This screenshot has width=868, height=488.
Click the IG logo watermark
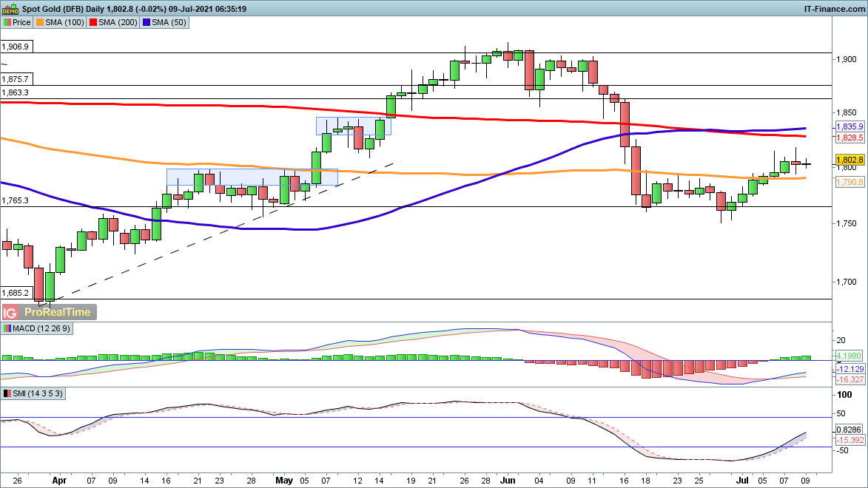coord(11,312)
